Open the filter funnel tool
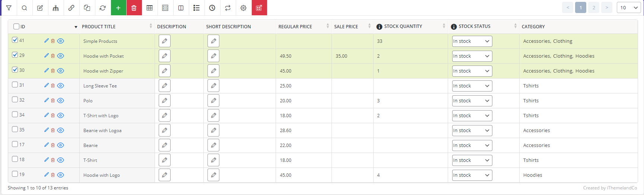This screenshot has height=195, width=644. (x=9, y=8)
